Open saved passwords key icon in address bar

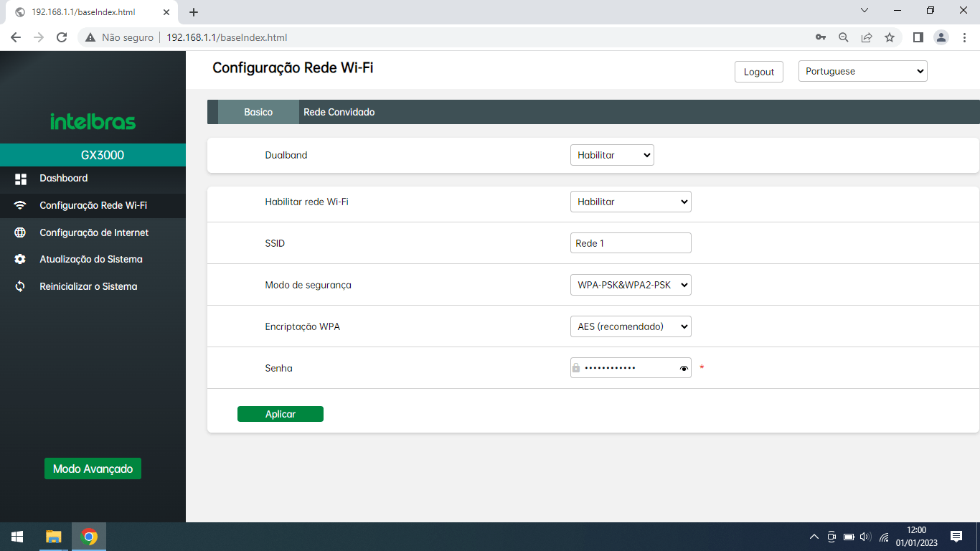[x=821, y=37]
